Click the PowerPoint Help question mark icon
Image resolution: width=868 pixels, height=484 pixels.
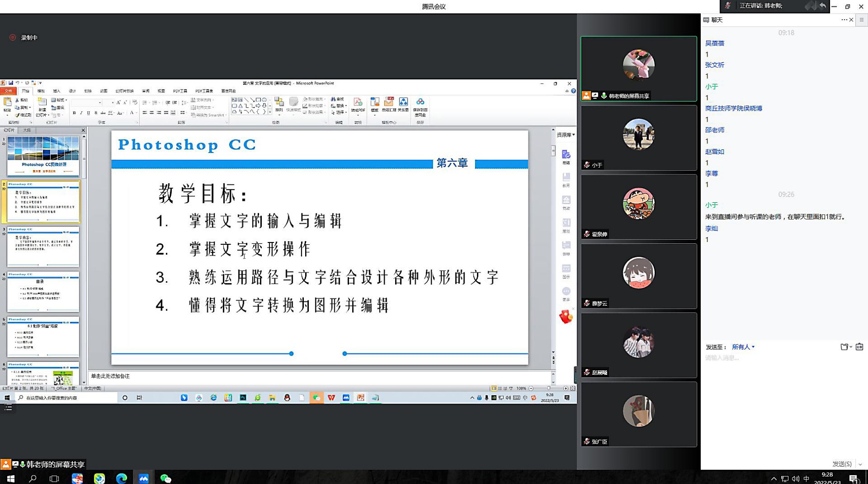[573, 91]
